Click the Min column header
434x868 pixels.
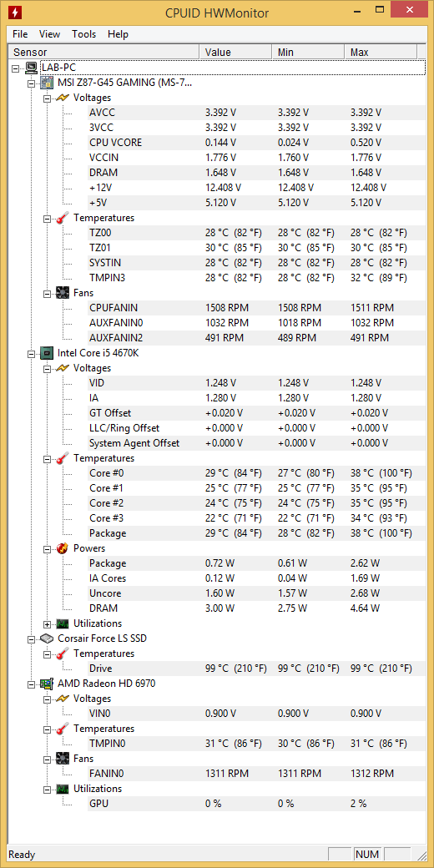pyautogui.click(x=308, y=52)
